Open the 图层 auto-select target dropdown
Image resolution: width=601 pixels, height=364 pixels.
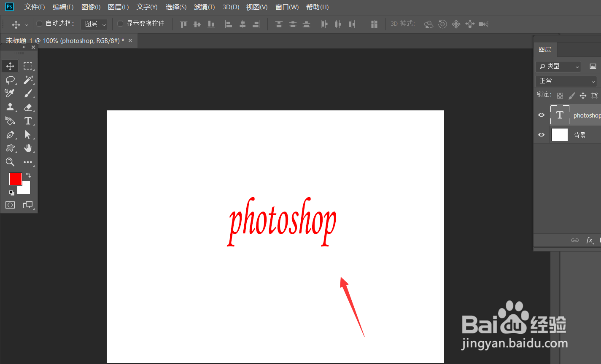[94, 24]
